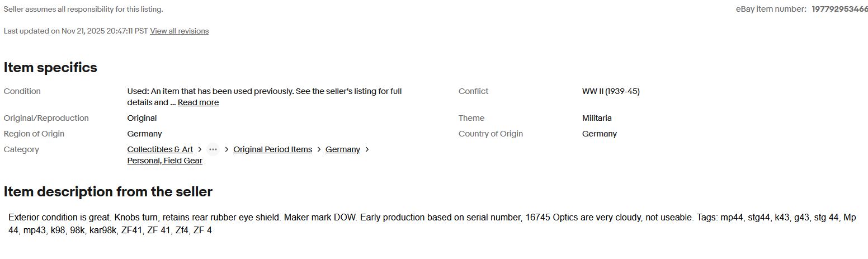Screen dimensions: 868x259
Task: Click the Germany value for Country of Origin
Action: pyautogui.click(x=599, y=134)
